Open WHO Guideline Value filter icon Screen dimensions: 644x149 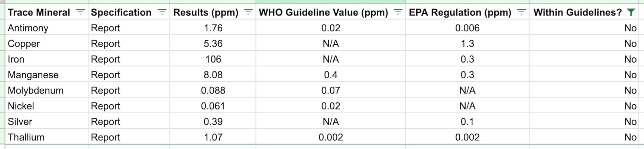398,12
